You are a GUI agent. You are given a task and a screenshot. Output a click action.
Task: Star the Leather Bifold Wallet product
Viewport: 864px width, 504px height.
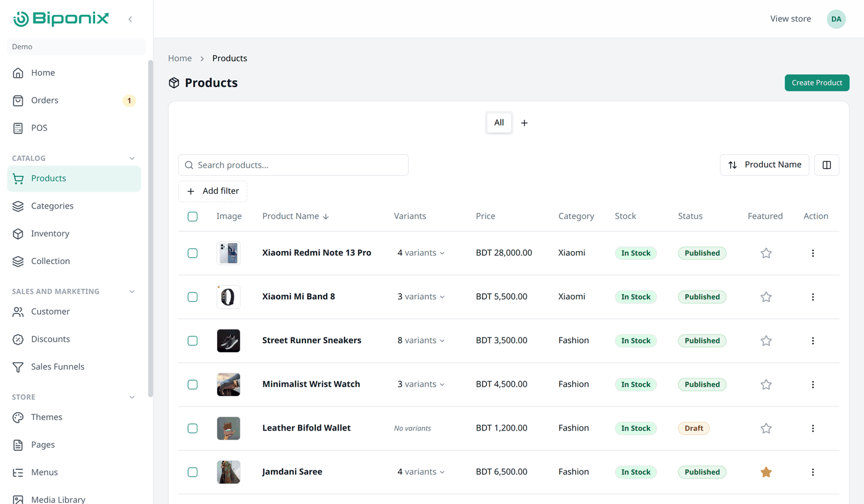coord(766,428)
